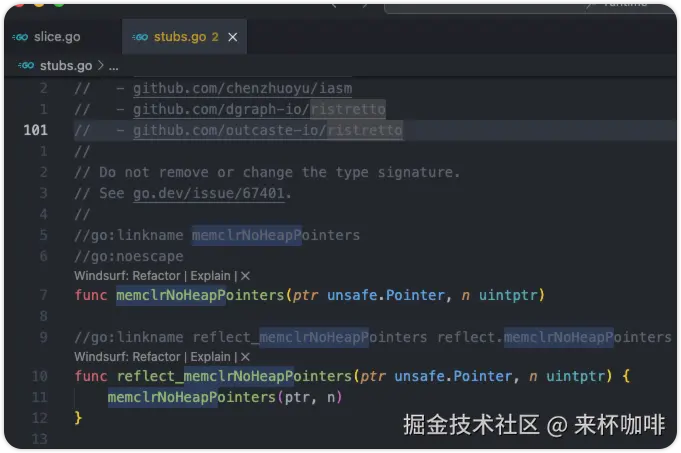Close the stubs.go tab

pyautogui.click(x=233, y=37)
